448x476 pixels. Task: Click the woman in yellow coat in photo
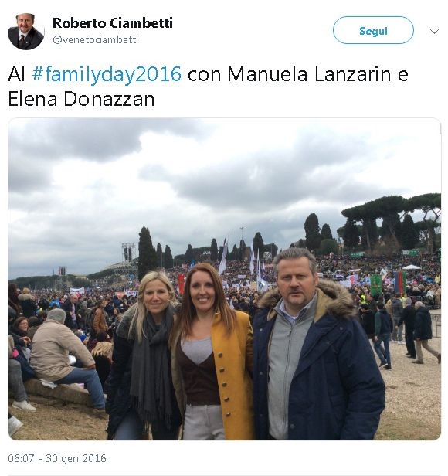coord(212,352)
